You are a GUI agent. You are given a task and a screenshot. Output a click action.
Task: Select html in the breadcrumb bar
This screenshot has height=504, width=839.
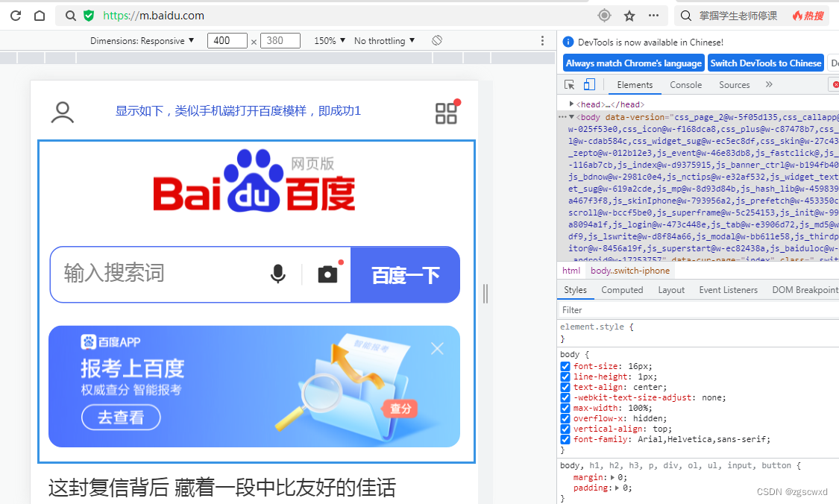tap(571, 271)
